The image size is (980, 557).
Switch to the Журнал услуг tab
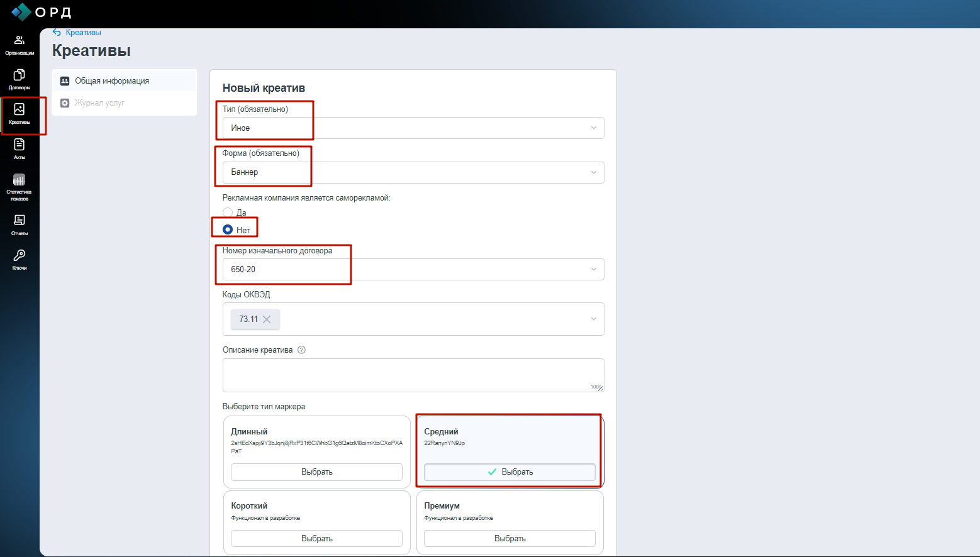tap(125, 103)
